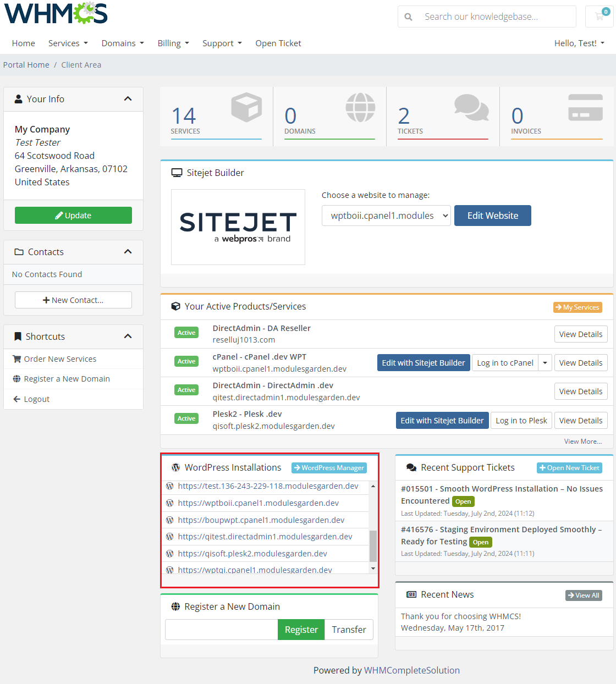Viewport: 616px width, 684px height.
Task: Click the domain name input field
Action: pyautogui.click(x=222, y=630)
